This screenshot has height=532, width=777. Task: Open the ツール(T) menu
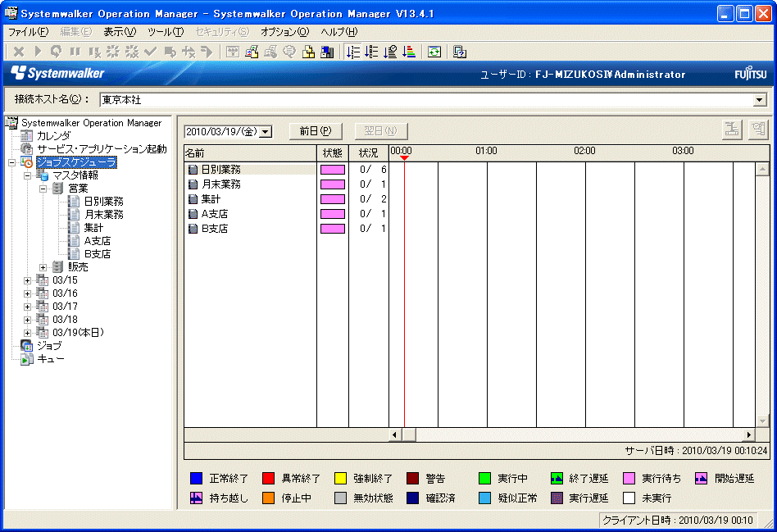tap(165, 32)
